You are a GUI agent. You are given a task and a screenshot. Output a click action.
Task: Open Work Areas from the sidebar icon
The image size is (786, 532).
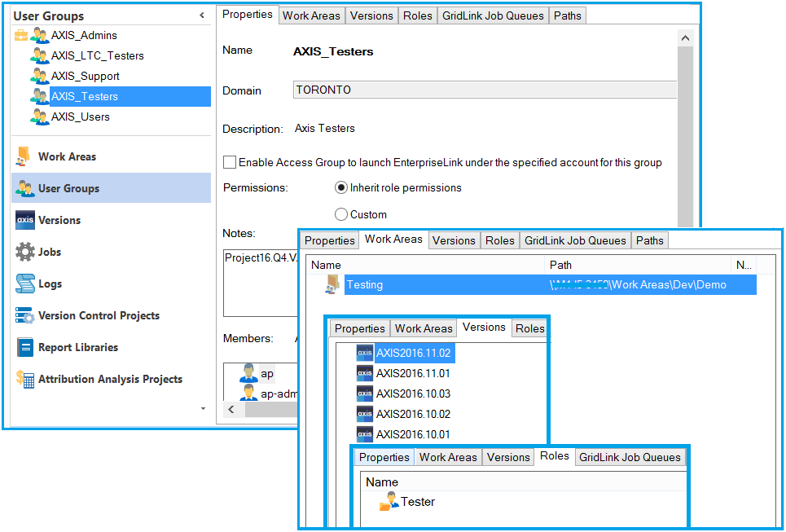click(x=24, y=156)
